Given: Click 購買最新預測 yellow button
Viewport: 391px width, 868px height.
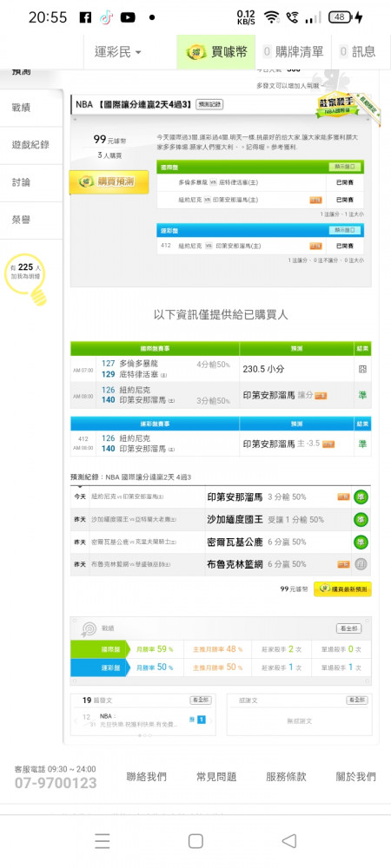Looking at the screenshot, I should 342,589.
